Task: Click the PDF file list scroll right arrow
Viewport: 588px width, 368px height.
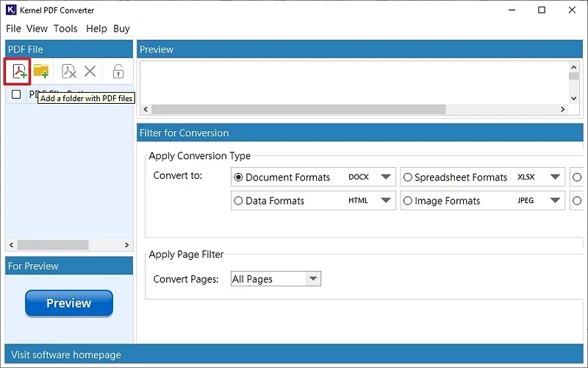Action: click(126, 245)
